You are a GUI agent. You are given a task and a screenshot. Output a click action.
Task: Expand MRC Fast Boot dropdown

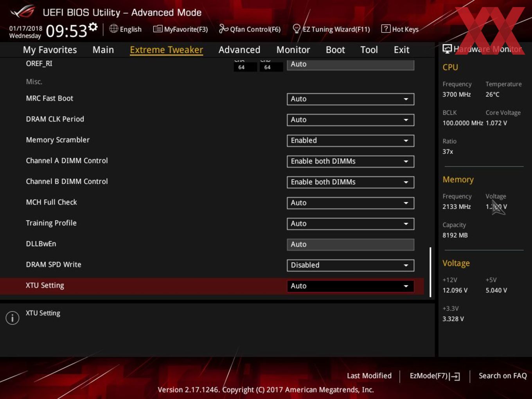pos(350,99)
